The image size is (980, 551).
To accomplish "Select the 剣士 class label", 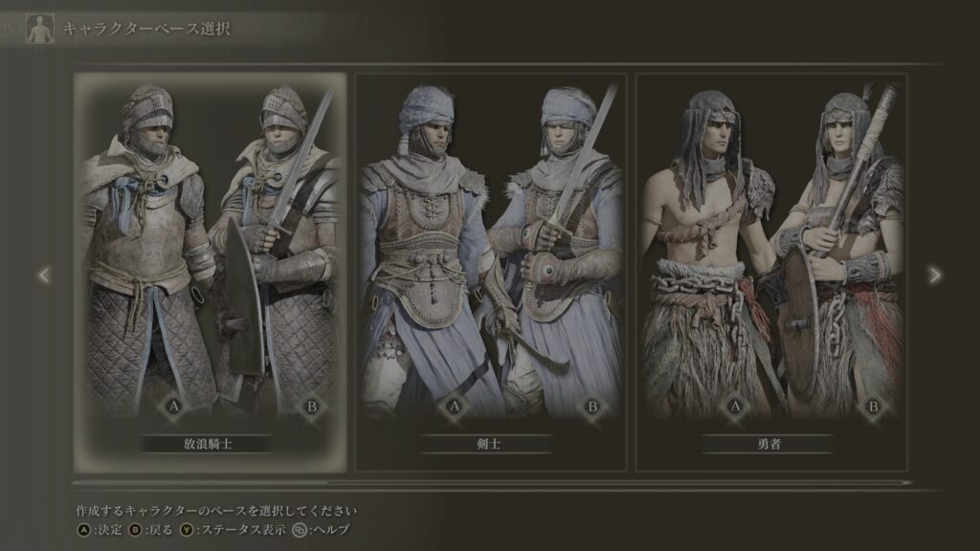I will 488,444.
